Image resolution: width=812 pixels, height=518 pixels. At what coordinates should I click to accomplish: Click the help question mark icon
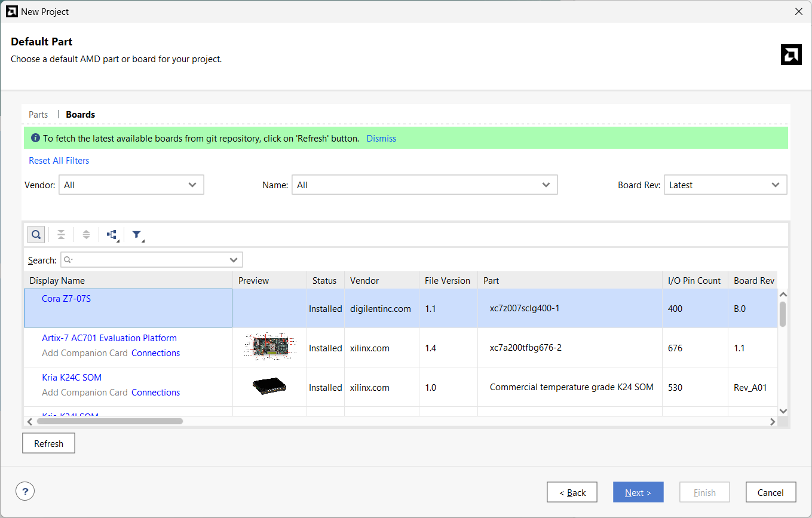tap(25, 492)
